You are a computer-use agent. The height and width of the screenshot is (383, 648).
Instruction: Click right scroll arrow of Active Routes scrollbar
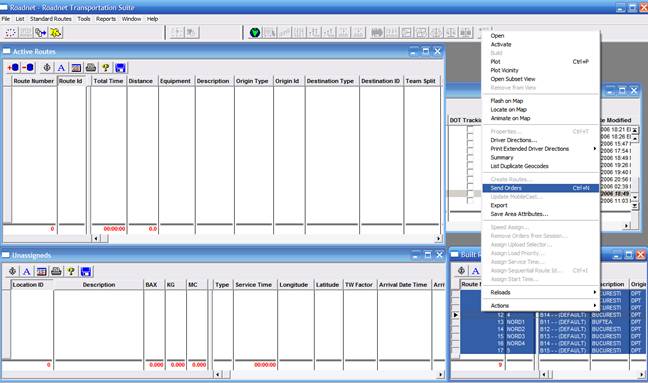click(x=438, y=238)
